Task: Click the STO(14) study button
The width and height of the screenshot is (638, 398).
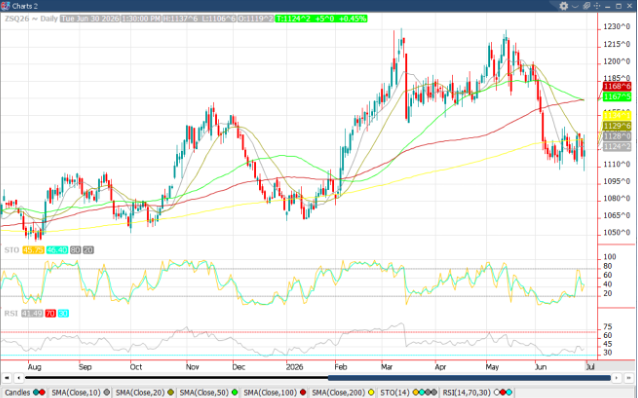Action: pos(408,392)
